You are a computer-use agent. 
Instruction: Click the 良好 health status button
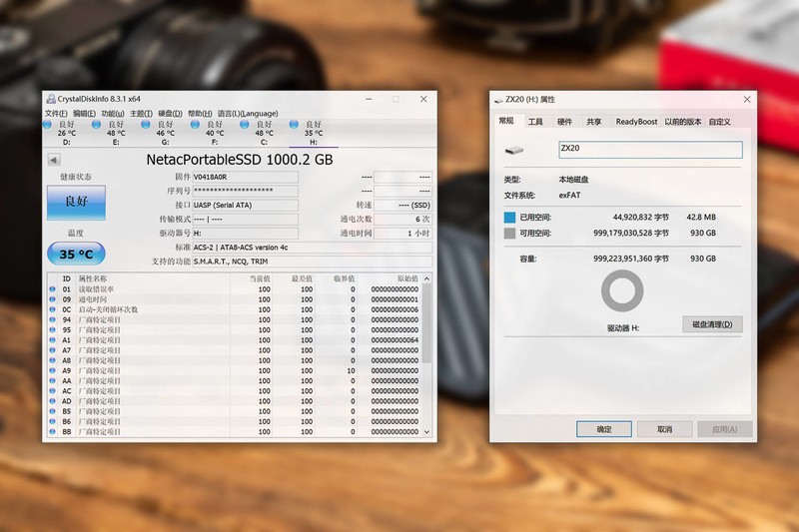77,202
